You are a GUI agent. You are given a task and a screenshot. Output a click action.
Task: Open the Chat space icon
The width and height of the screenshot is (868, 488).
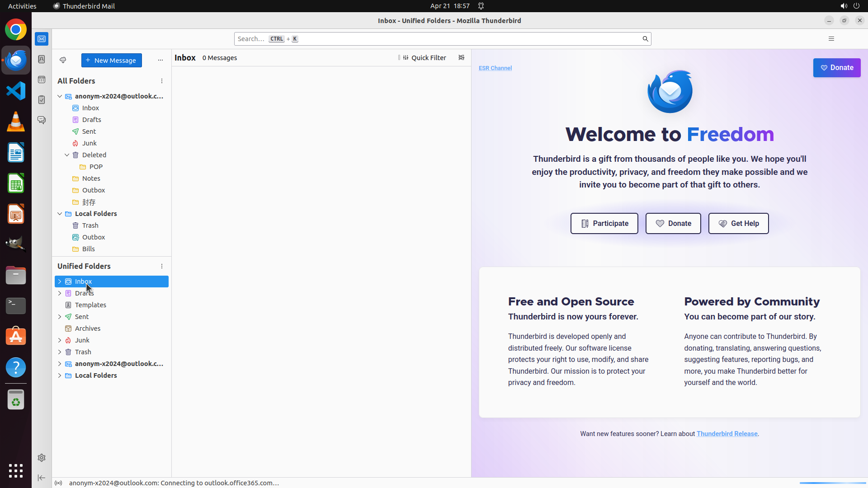coord(42,120)
